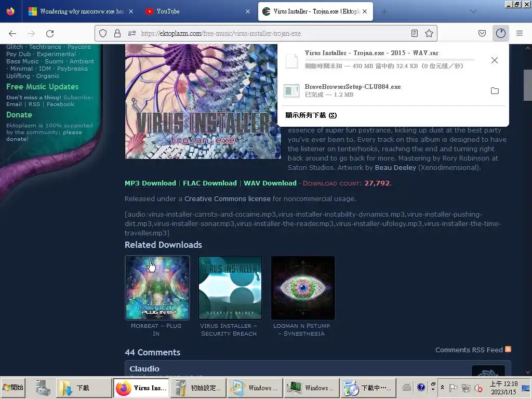Click the forward navigation arrow
Viewport: 532px width, 399px height.
click(x=31, y=33)
